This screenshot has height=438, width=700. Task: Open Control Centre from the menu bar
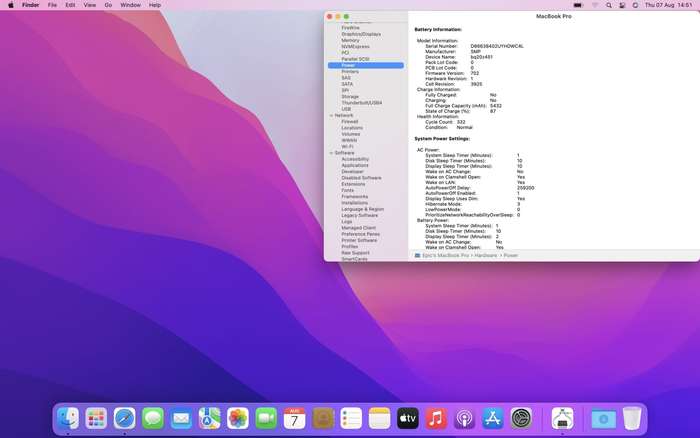(x=622, y=5)
